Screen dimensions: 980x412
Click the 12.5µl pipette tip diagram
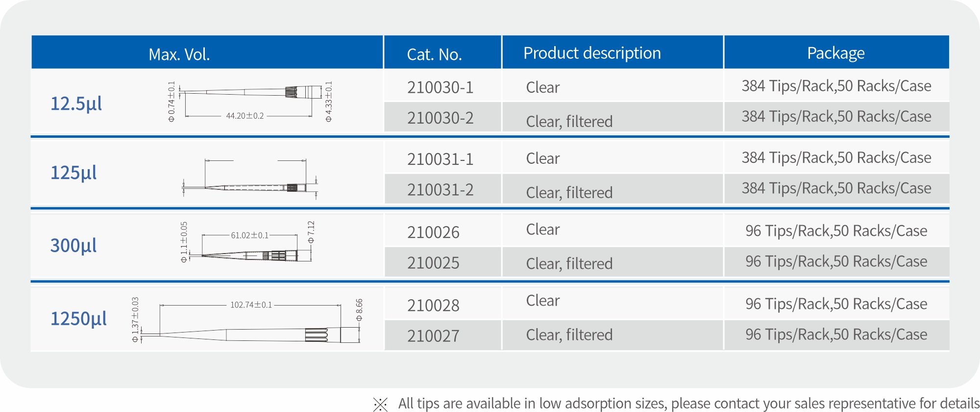250,102
